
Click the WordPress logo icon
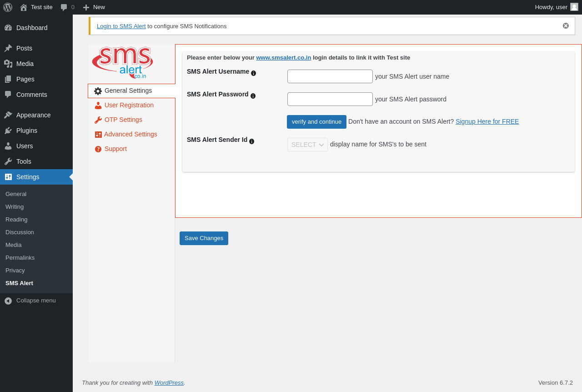coord(8,7)
